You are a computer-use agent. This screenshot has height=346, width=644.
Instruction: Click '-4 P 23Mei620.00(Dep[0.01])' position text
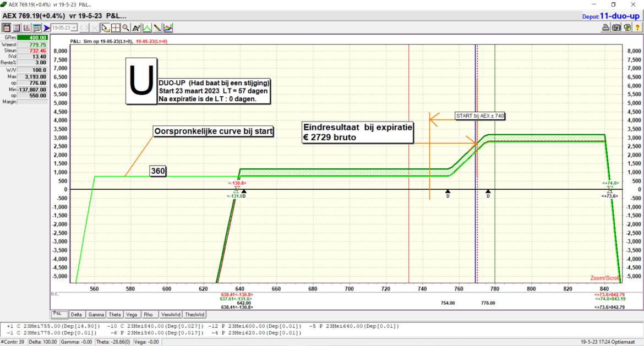[256, 333]
